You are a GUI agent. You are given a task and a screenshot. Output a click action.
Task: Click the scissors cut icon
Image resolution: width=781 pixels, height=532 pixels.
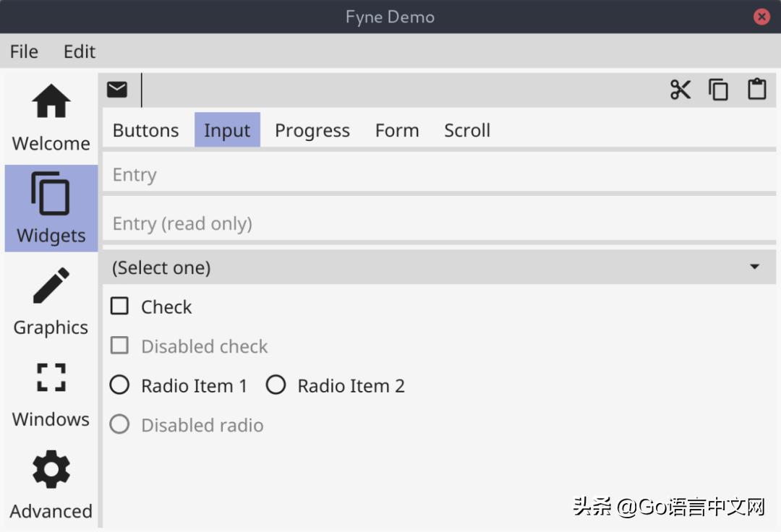pyautogui.click(x=680, y=90)
